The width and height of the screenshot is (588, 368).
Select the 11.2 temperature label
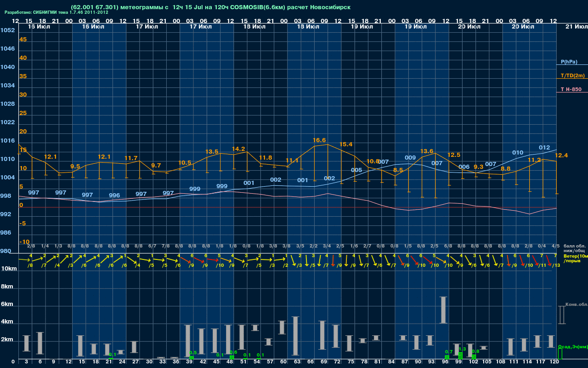coord(534,160)
